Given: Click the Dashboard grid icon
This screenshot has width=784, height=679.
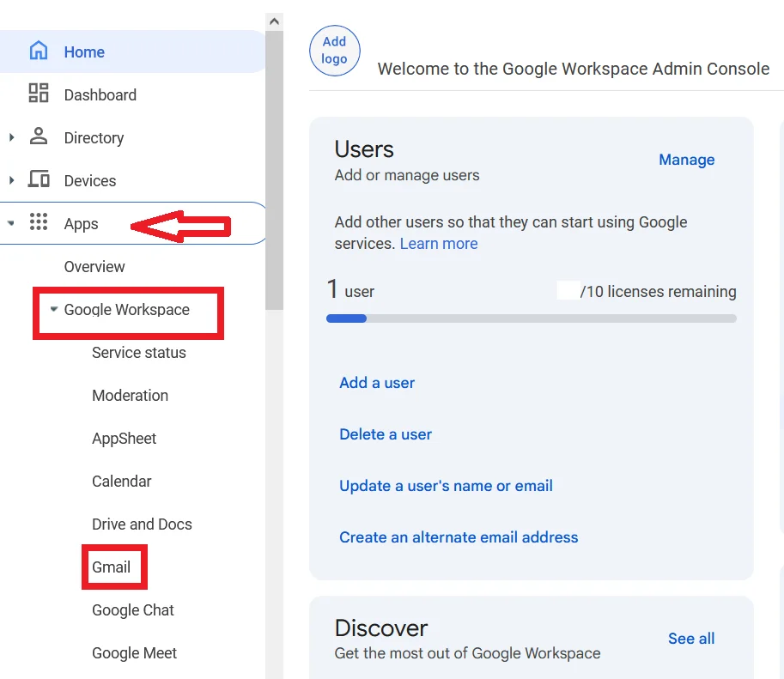Looking at the screenshot, I should 39,94.
